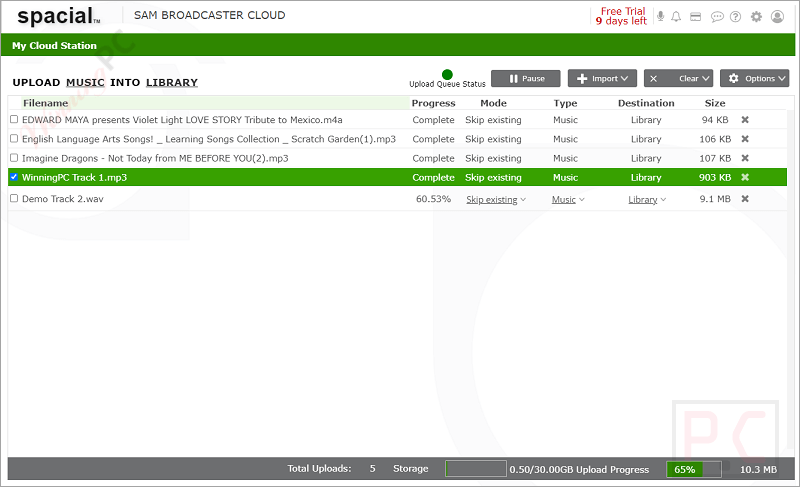Click the 65% upload progress bar
Image resolution: width=800 pixels, height=487 pixels.
pyautogui.click(x=694, y=469)
